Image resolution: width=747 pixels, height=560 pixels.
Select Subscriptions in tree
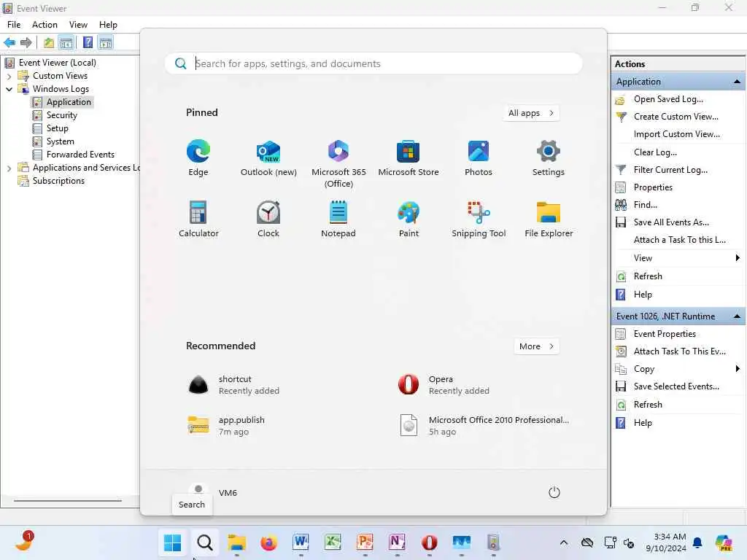pyautogui.click(x=58, y=181)
